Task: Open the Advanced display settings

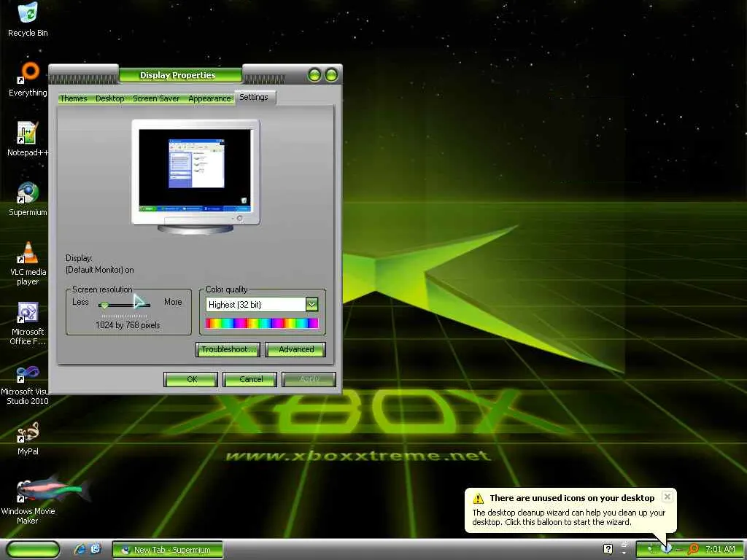Action: click(x=295, y=349)
